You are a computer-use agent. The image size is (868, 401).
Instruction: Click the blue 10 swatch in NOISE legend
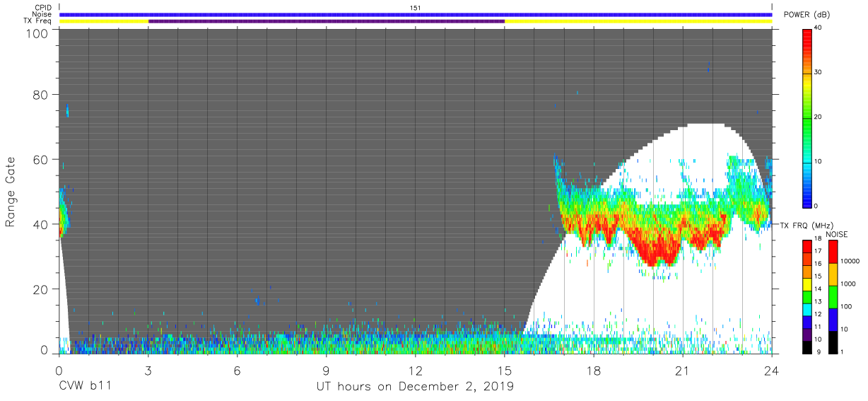(x=833, y=320)
